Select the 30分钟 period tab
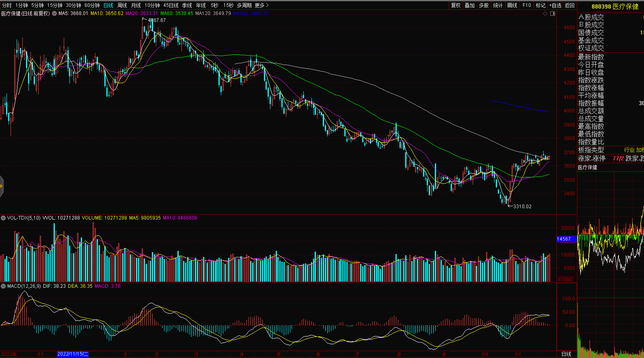The width and height of the screenshot is (644, 358). (73, 5)
